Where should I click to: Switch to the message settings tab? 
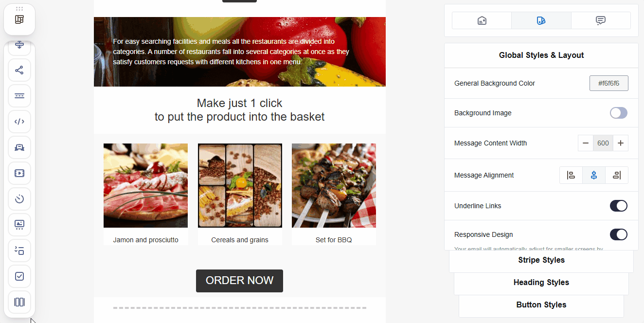coord(482,20)
